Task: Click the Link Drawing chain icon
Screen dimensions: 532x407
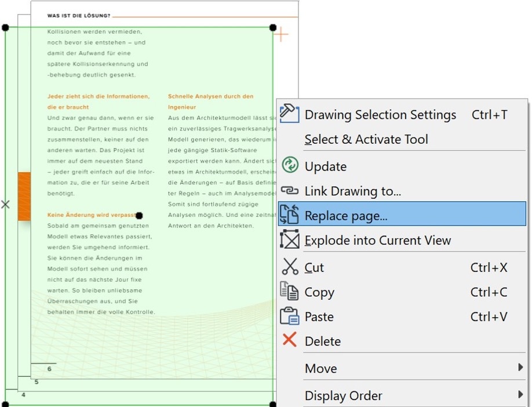Action: coord(289,191)
